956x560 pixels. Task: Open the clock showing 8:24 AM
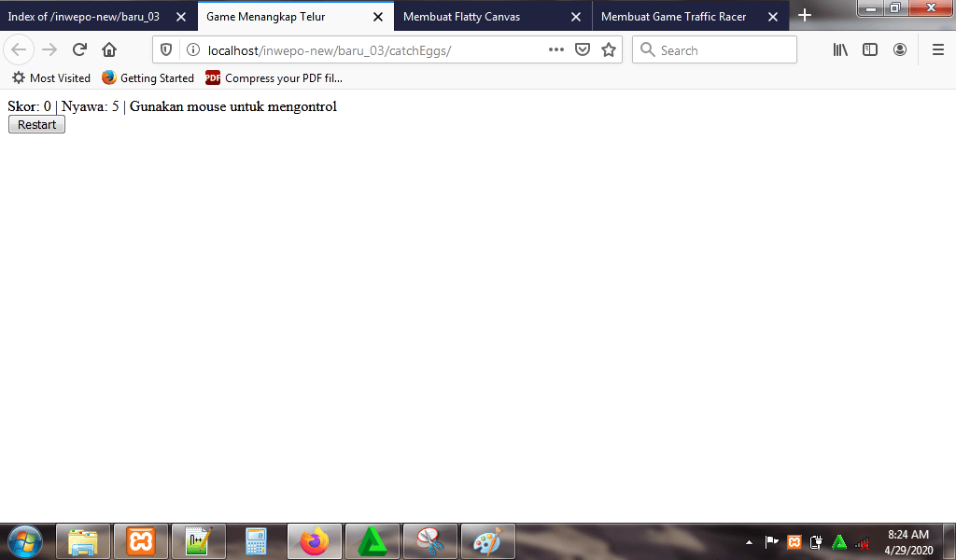coord(908,541)
